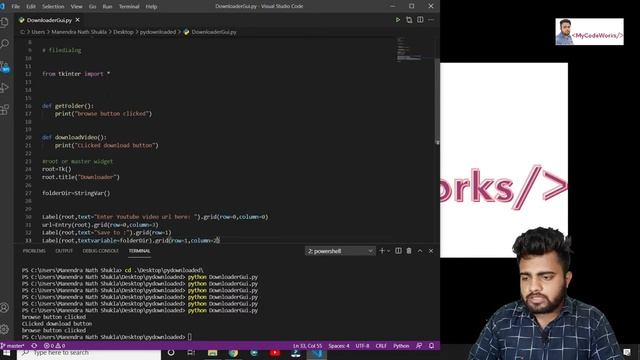Open notifications bell in status bar
This screenshot has width=640, height=360.
pos(431,346)
